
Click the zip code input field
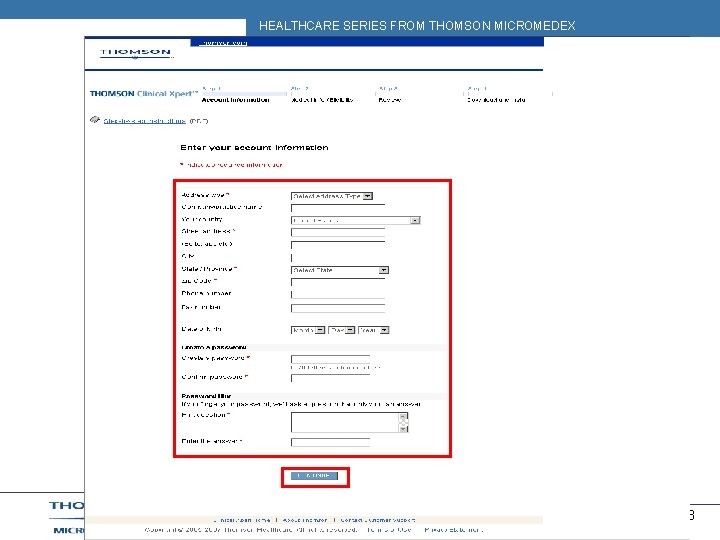point(338,281)
